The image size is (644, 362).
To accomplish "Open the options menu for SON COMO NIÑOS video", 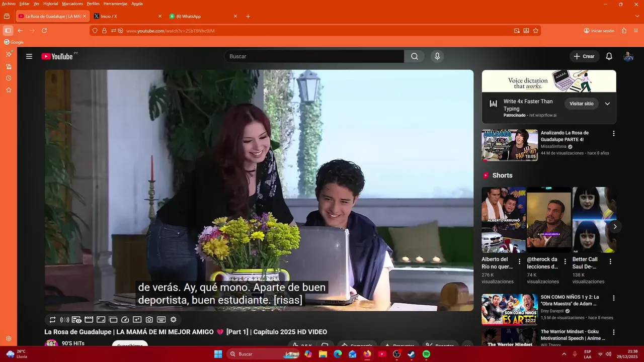I will tap(613, 298).
